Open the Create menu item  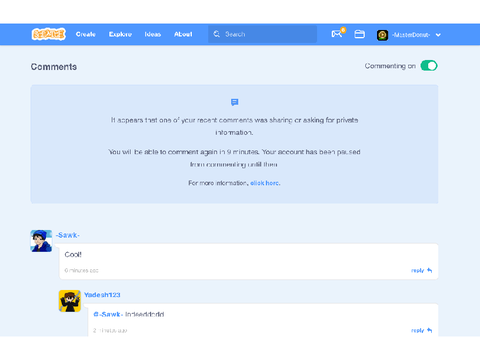coord(86,34)
